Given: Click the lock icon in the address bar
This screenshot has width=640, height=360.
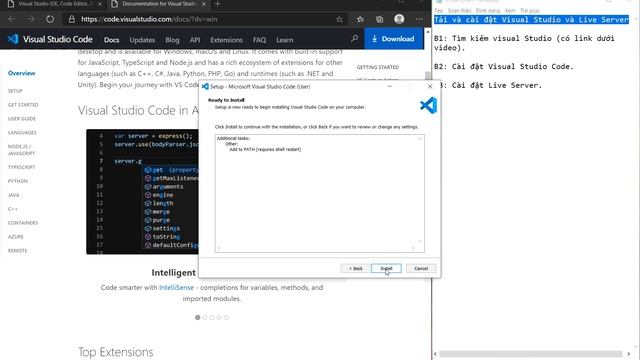Looking at the screenshot, I should pyautogui.click(x=72, y=19).
